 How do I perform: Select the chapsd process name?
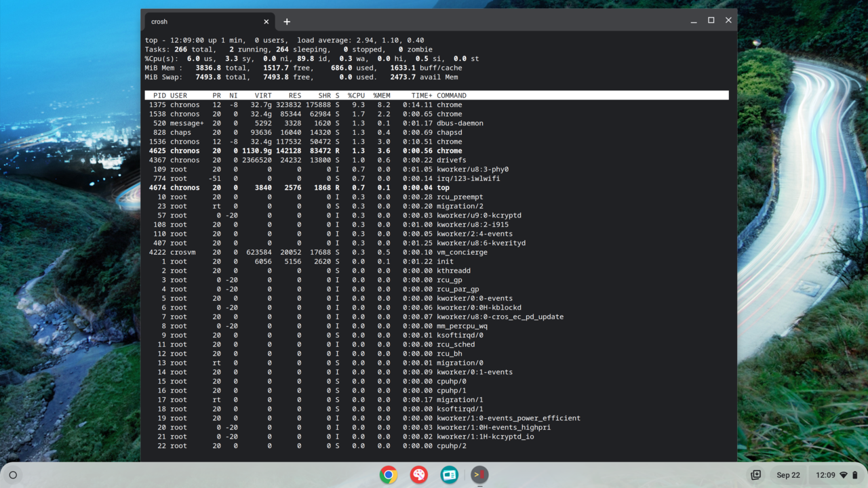(450, 132)
